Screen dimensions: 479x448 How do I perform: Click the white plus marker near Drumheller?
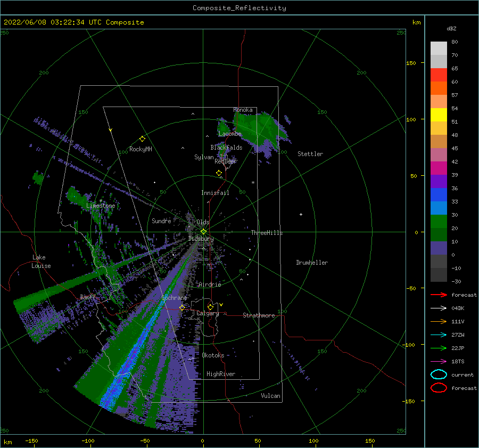301,214
